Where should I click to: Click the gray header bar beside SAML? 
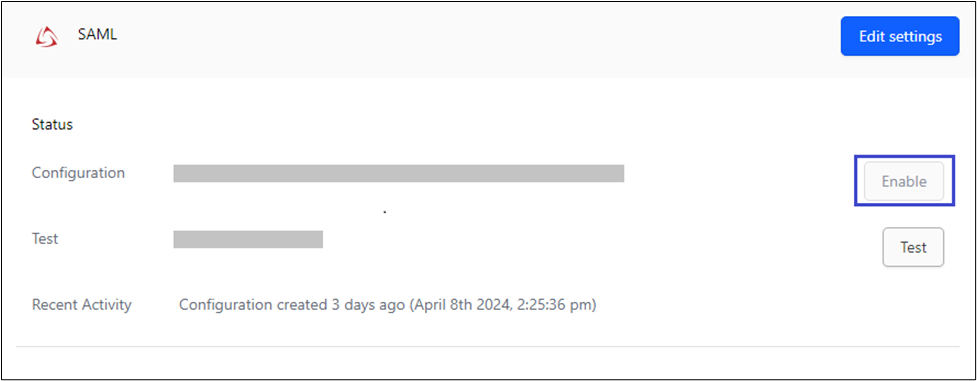click(474, 40)
